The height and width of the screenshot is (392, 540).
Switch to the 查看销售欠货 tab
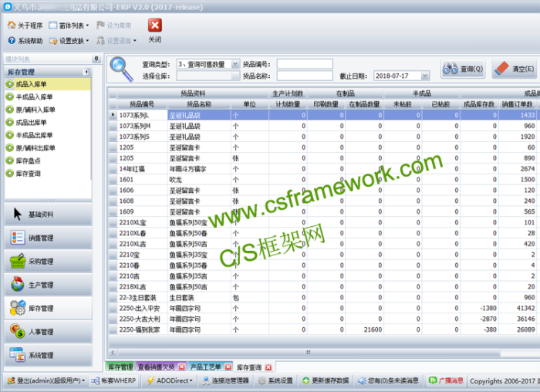(160, 367)
